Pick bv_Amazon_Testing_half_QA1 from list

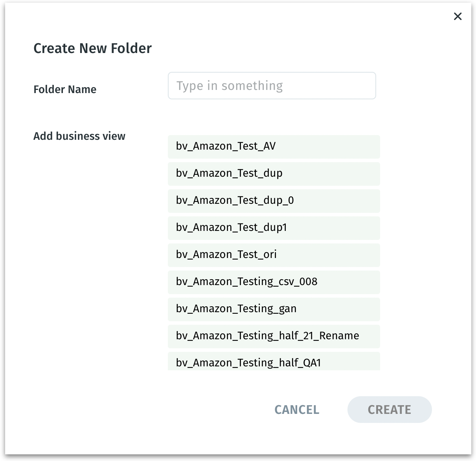pos(274,362)
